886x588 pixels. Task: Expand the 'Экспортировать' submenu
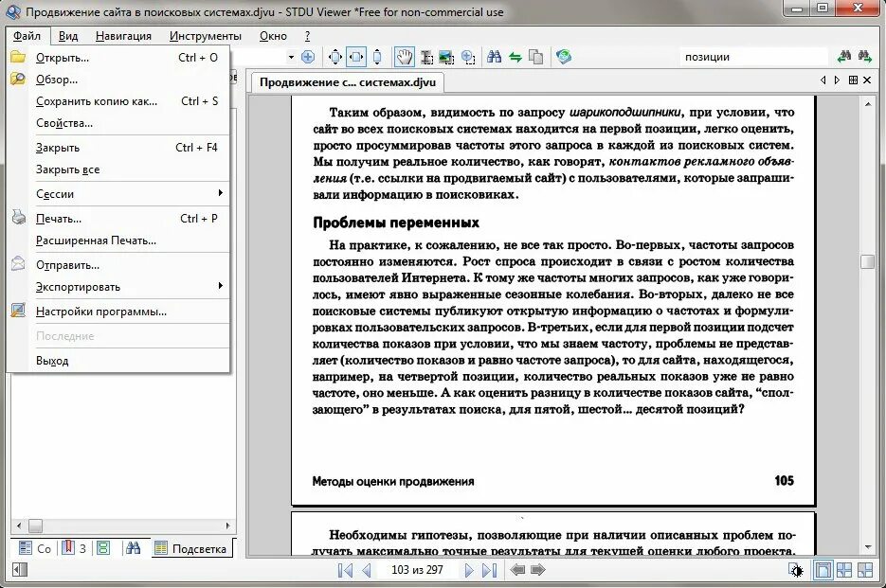click(x=118, y=286)
